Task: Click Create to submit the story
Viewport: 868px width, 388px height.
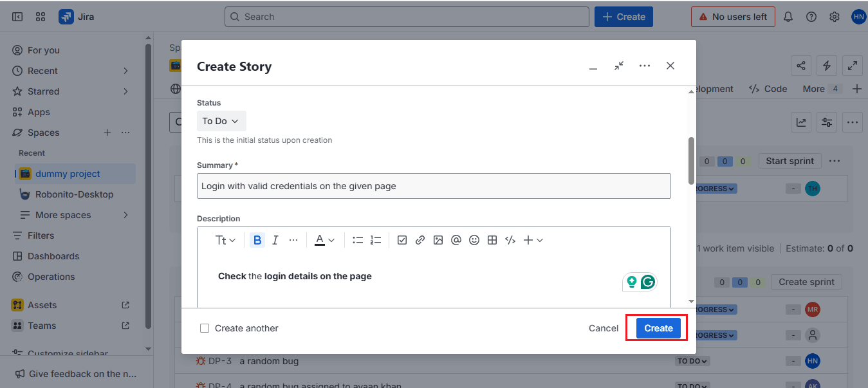Action: click(x=658, y=328)
